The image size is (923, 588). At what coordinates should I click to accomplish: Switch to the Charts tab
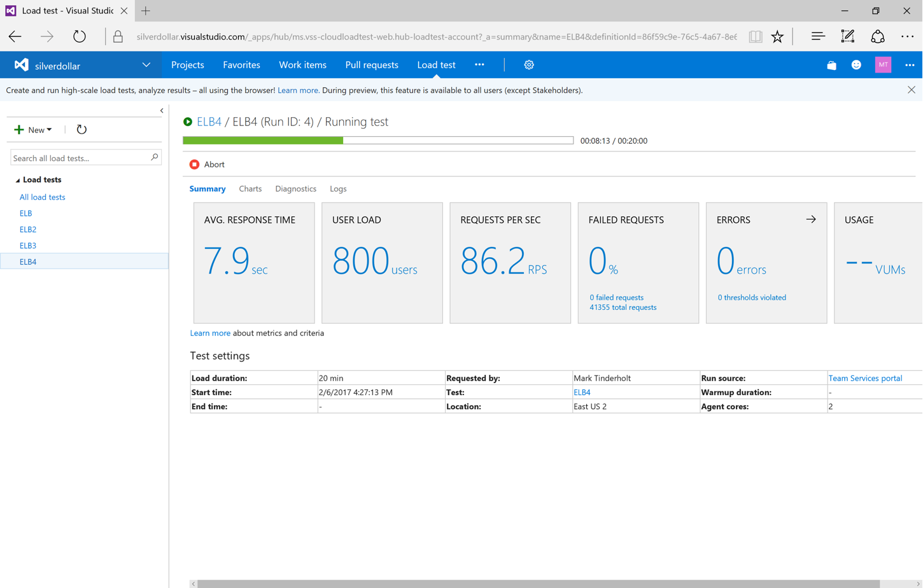point(250,189)
